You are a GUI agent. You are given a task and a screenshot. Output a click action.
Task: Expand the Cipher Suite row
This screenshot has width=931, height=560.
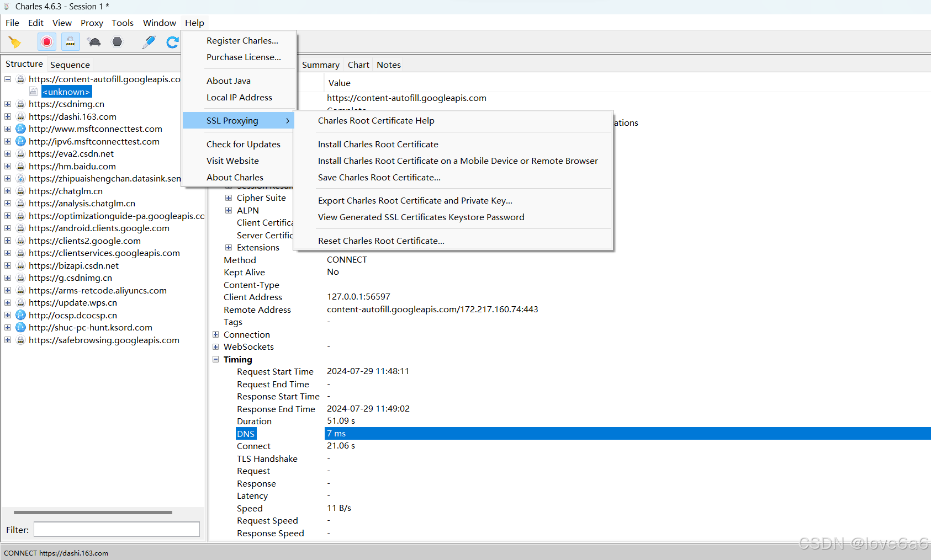click(x=229, y=198)
